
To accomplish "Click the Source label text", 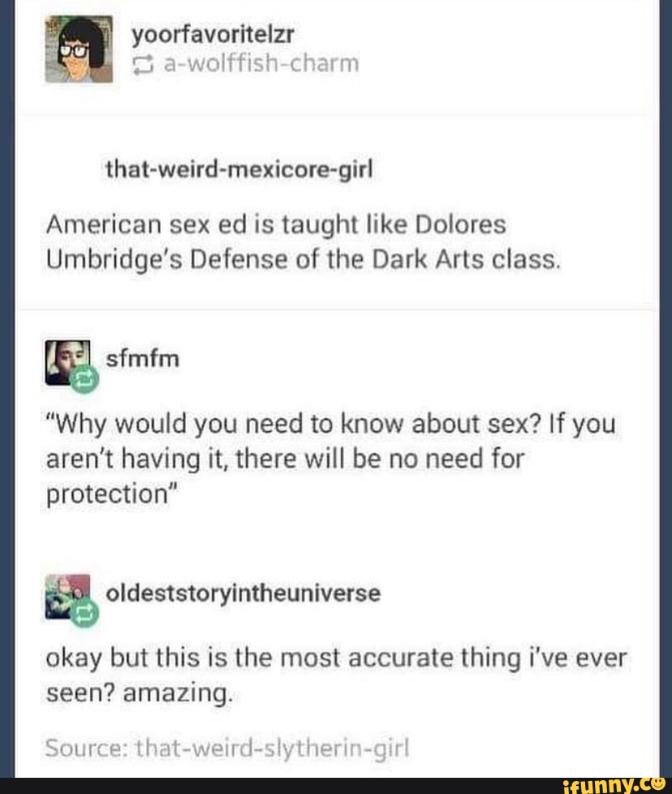I will [88, 749].
